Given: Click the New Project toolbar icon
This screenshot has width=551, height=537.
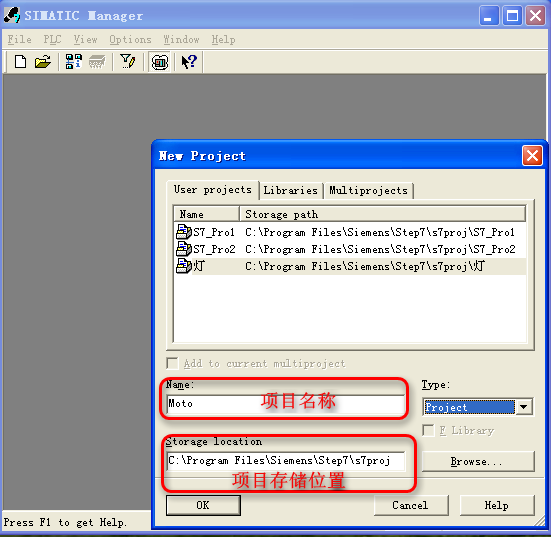Looking at the screenshot, I should tap(20, 62).
